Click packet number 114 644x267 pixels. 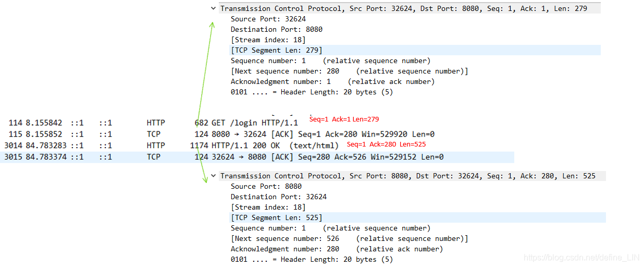[16, 123]
